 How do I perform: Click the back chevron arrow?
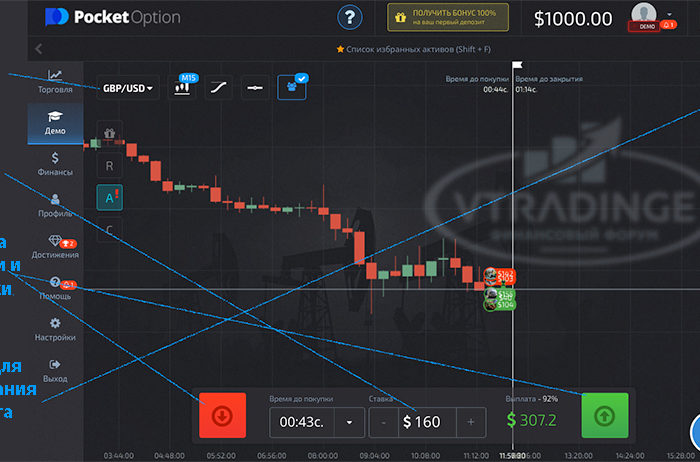pos(39,49)
